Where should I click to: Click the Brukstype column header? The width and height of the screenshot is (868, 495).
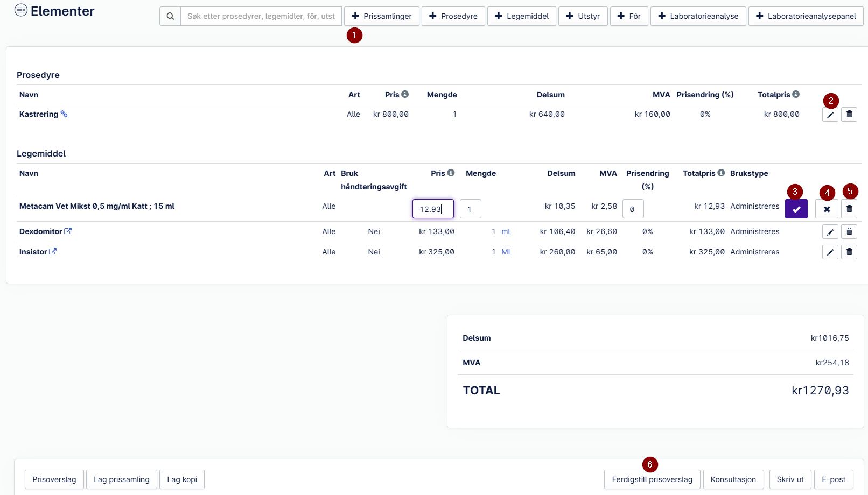point(749,173)
